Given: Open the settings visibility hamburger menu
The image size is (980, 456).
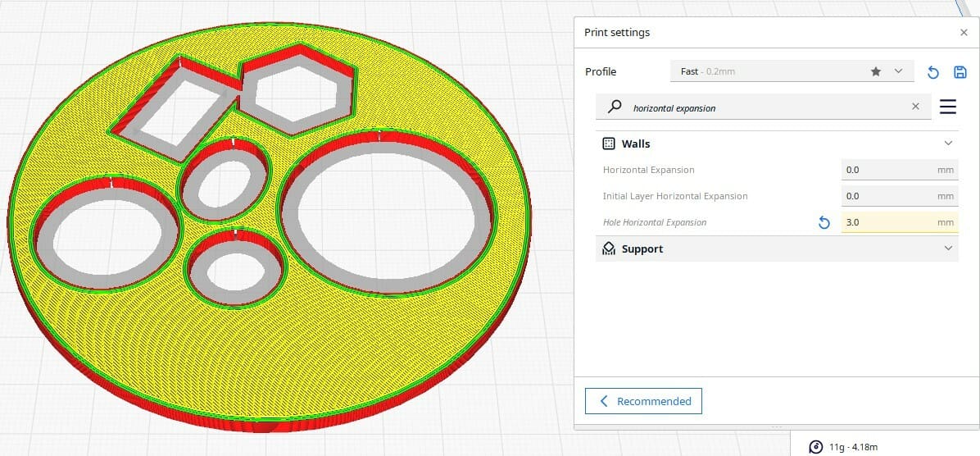Looking at the screenshot, I should pos(948,107).
